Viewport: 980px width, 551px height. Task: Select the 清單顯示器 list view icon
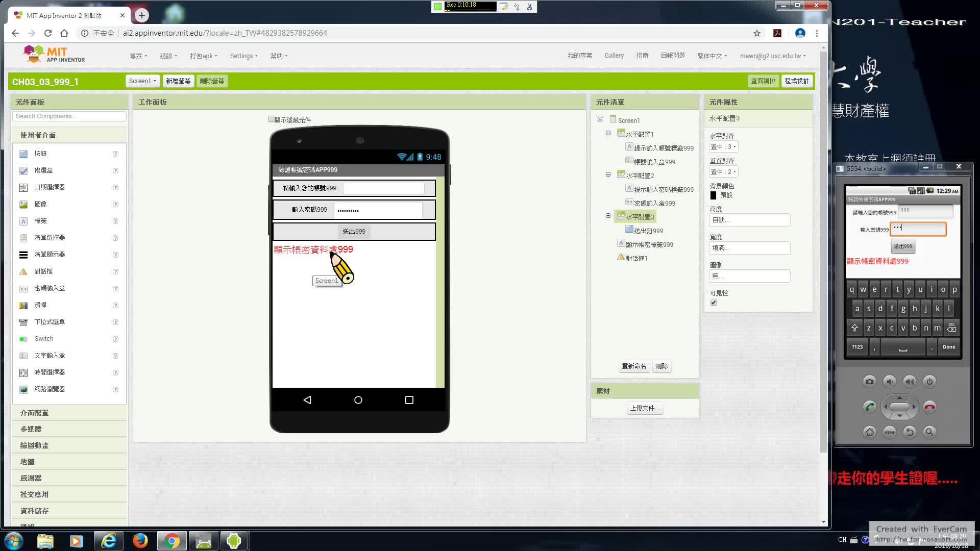coord(23,255)
